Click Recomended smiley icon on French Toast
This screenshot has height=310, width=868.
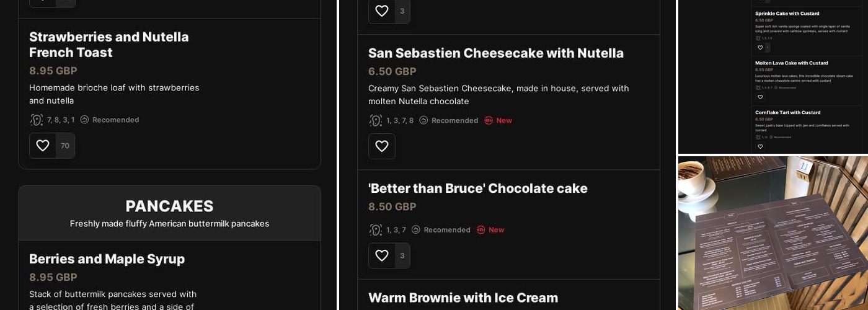[x=85, y=120]
